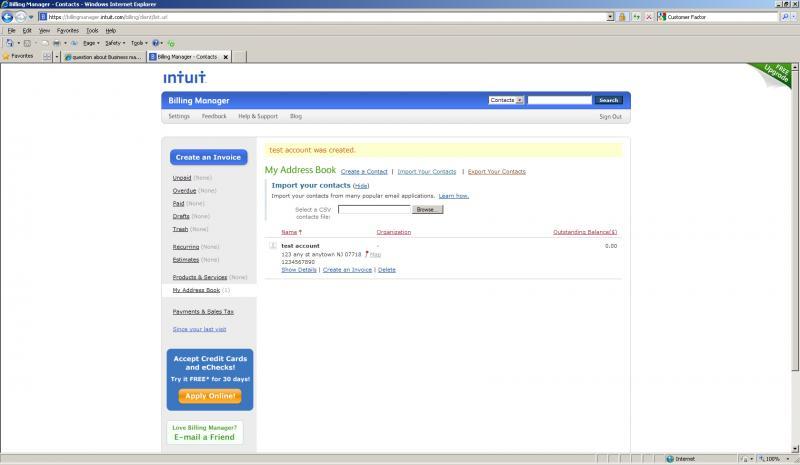Open the recent pages arrow beside Forward

(x=31, y=17)
